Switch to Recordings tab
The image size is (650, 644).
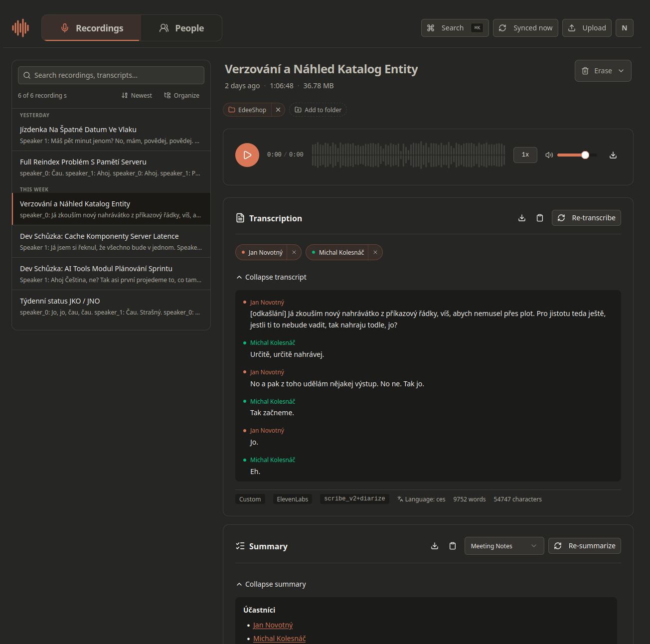(x=92, y=28)
